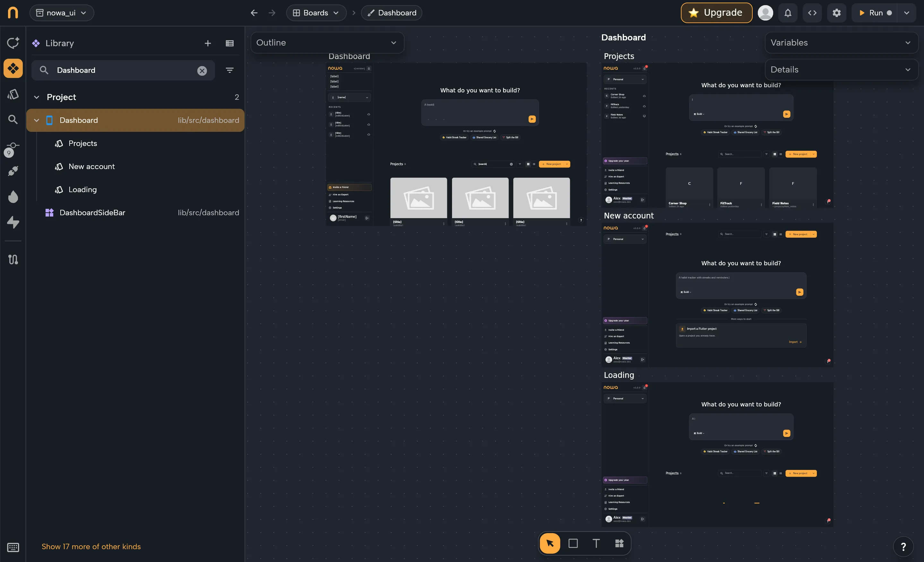Select the Projects tree item
Viewport: 924px width, 562px height.
click(83, 143)
